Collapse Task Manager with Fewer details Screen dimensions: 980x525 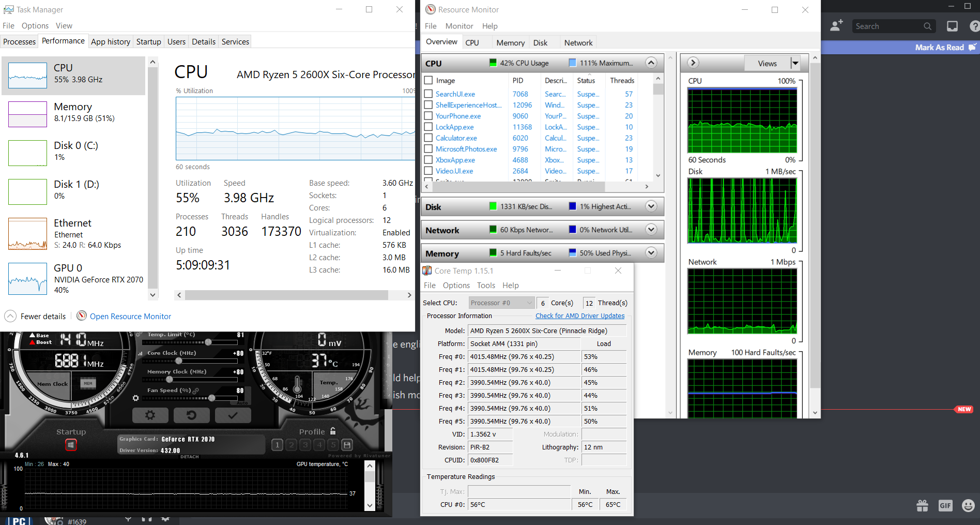coord(35,316)
